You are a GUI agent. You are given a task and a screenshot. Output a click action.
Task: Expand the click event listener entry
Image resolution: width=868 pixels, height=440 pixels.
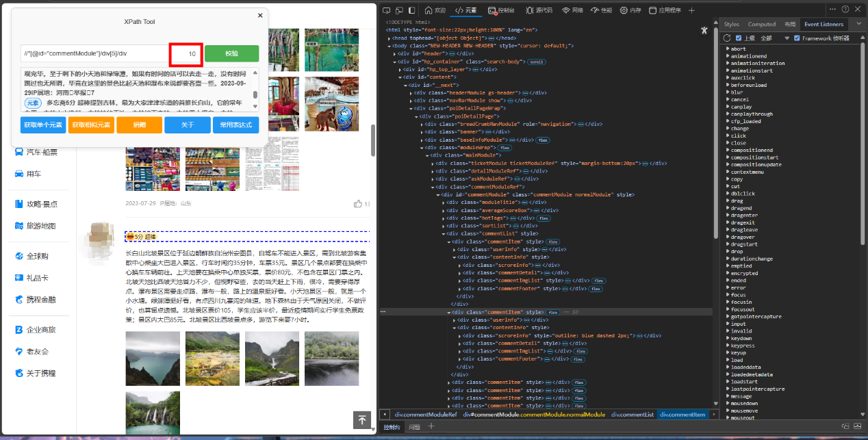(728, 136)
